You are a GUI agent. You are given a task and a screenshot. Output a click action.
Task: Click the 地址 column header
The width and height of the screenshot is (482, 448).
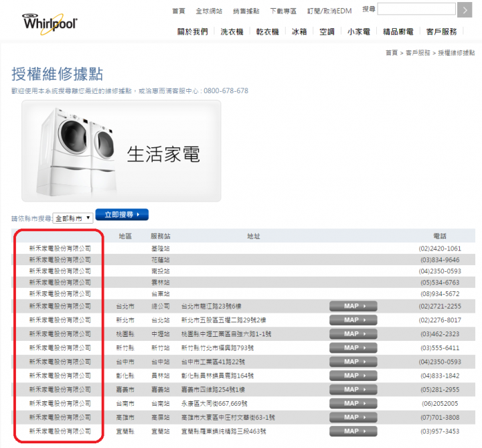[254, 236]
